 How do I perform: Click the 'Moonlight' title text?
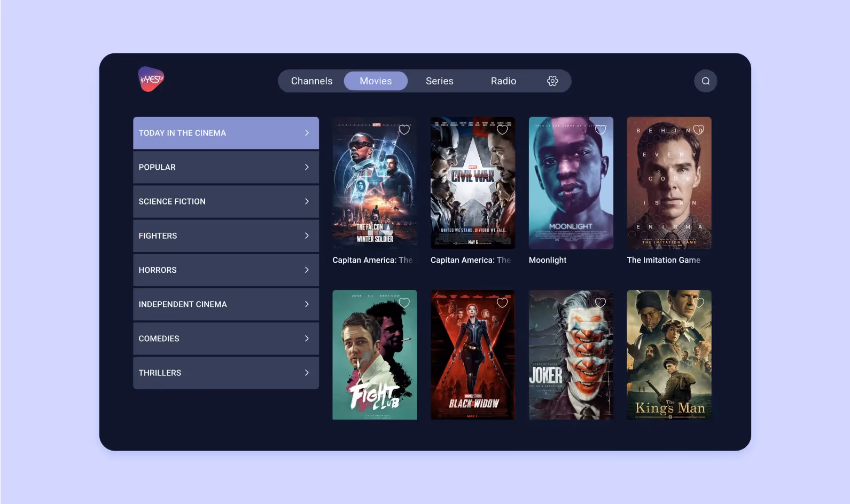coord(548,260)
